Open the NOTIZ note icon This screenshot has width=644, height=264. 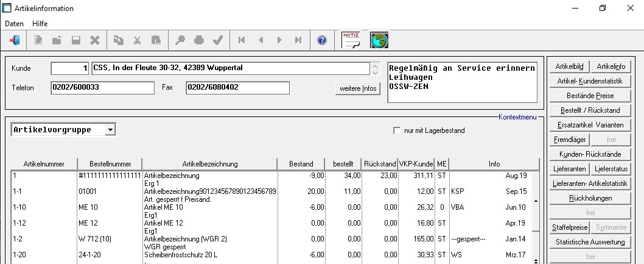coord(351,40)
